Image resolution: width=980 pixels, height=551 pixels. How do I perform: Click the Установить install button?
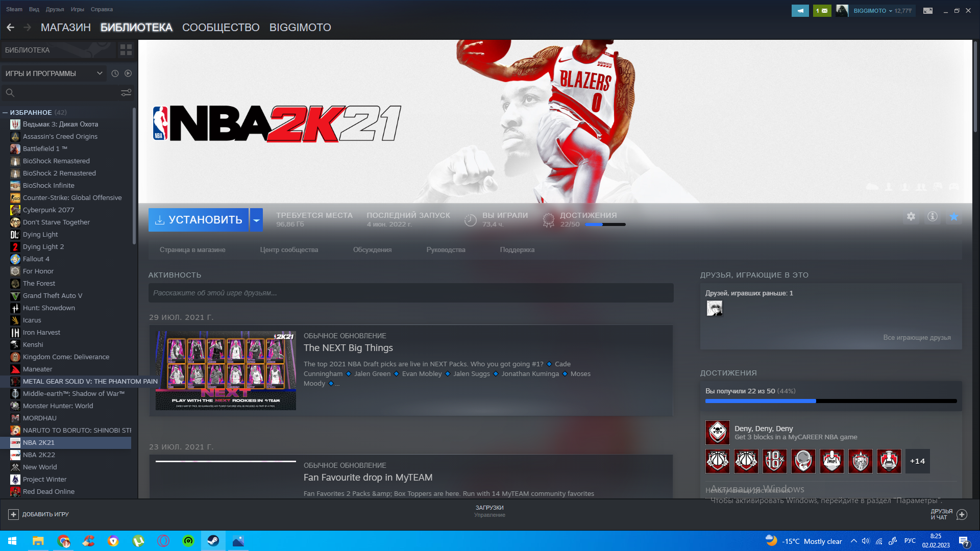(x=199, y=220)
